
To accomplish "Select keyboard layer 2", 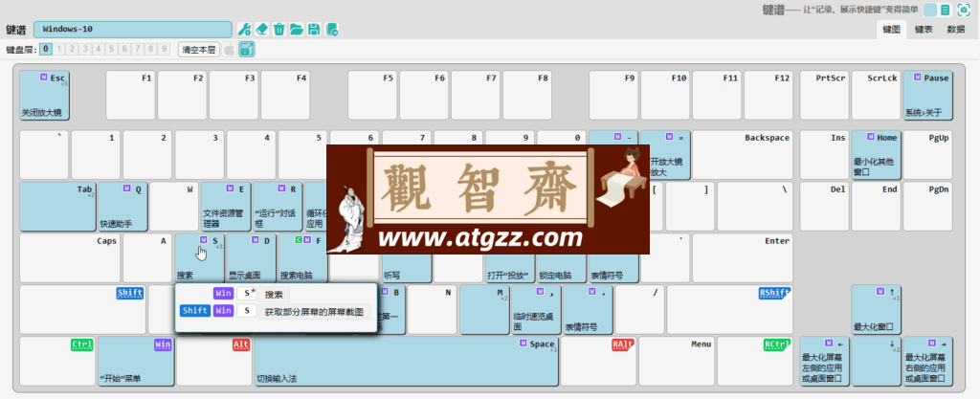I will (x=73, y=49).
